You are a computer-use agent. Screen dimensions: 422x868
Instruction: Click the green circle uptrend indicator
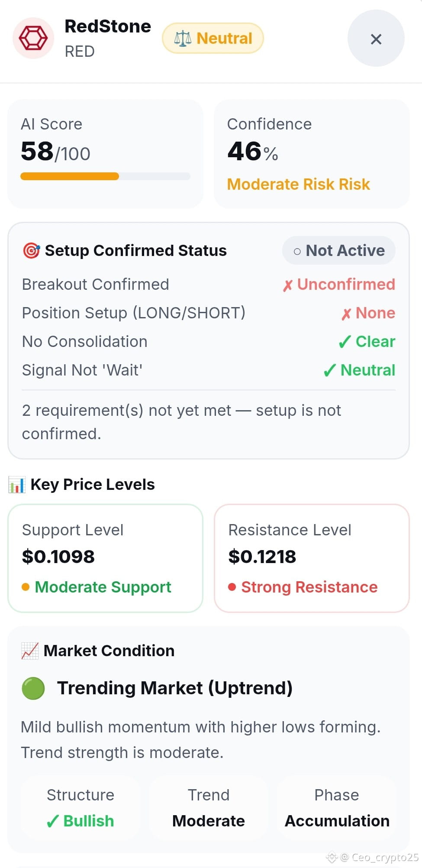33,688
